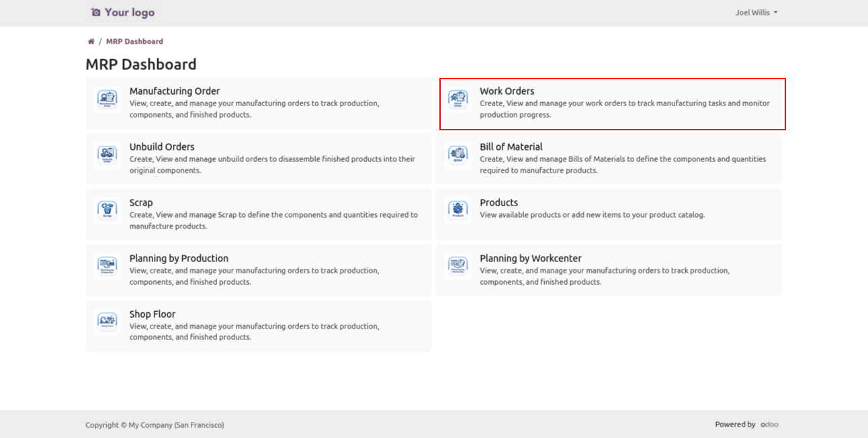Click the Unbuild Orders title

[x=162, y=147]
